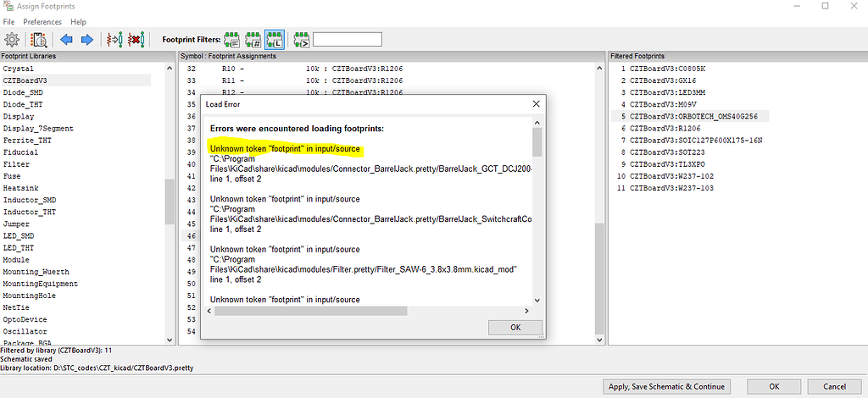View selected footprint in viewer
The width and height of the screenshot is (868, 398).
tap(39, 39)
